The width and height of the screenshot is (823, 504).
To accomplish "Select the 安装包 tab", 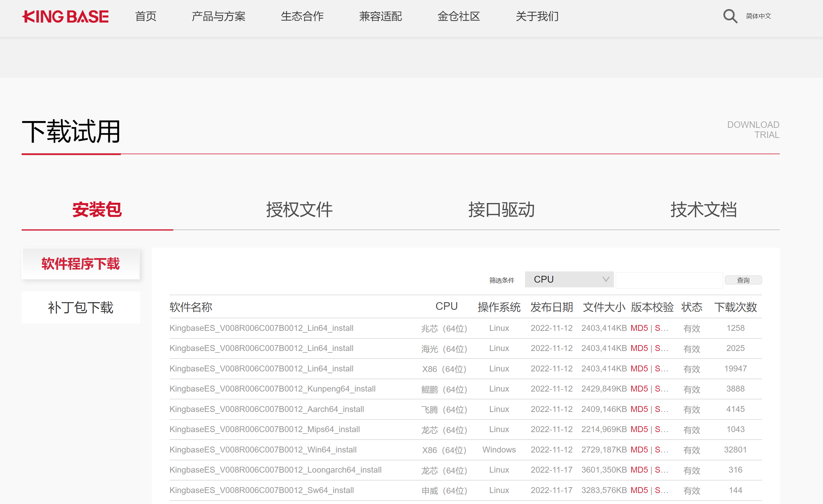I will (97, 210).
